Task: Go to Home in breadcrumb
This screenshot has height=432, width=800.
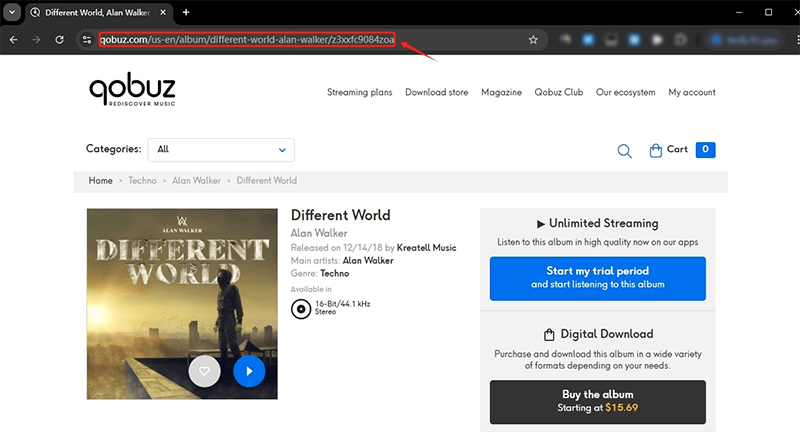Action: point(101,181)
